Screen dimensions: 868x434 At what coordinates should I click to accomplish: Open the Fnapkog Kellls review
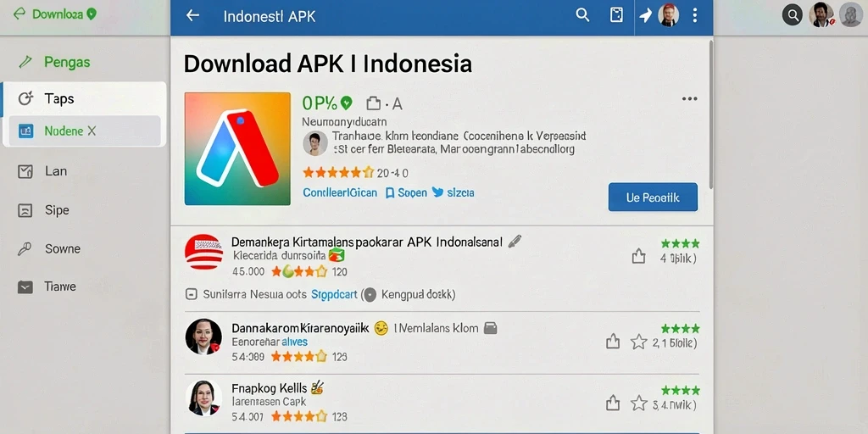coord(270,387)
